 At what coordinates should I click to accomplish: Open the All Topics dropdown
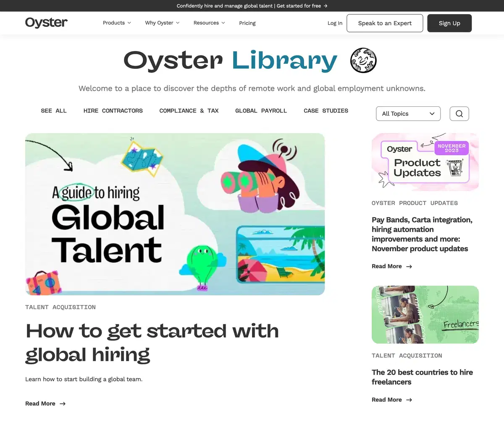click(x=408, y=113)
